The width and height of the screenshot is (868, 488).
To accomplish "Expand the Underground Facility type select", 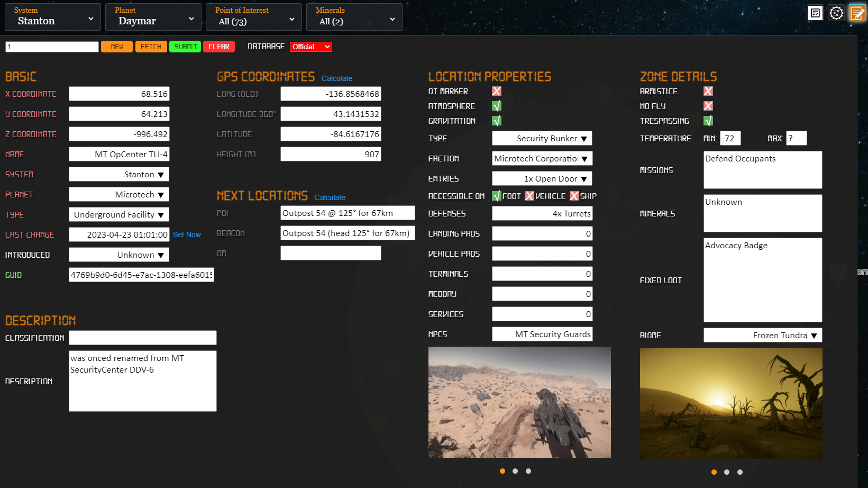I will point(119,214).
